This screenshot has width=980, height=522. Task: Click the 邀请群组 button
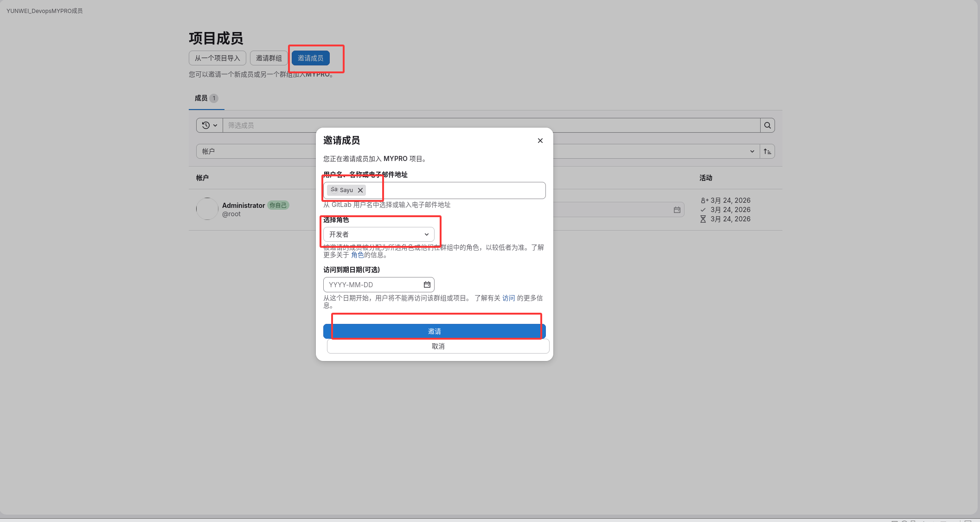269,58
